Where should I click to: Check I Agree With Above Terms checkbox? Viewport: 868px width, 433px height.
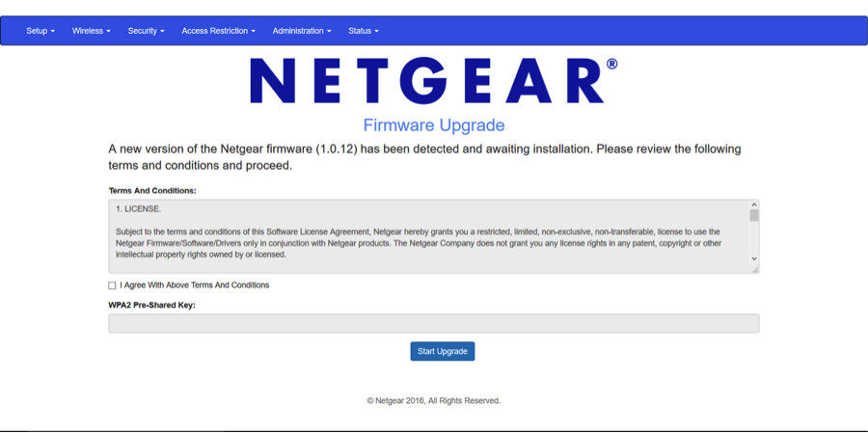tap(113, 285)
